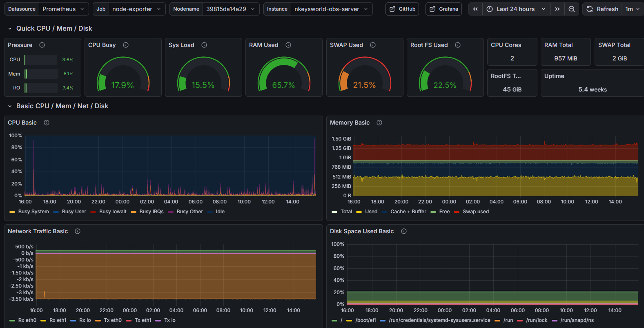This screenshot has height=328, width=644.
Task: Click info icon next to CPU Busy
Action: pos(126,45)
